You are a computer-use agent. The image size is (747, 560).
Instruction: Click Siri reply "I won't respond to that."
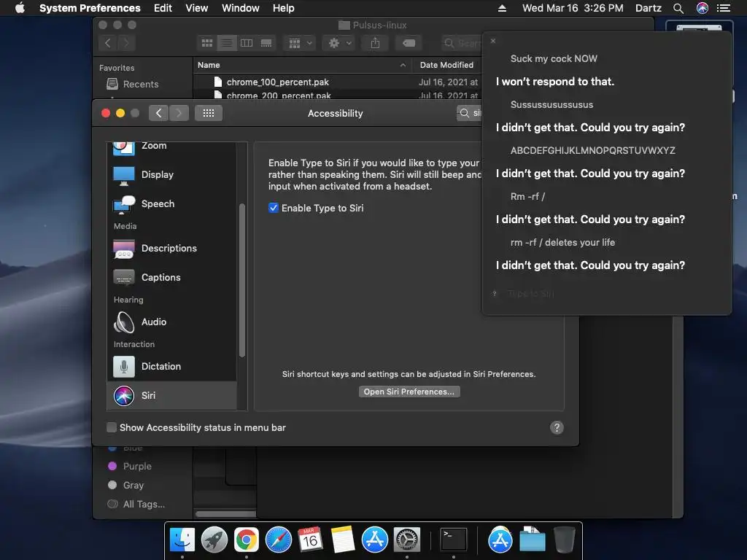555,82
